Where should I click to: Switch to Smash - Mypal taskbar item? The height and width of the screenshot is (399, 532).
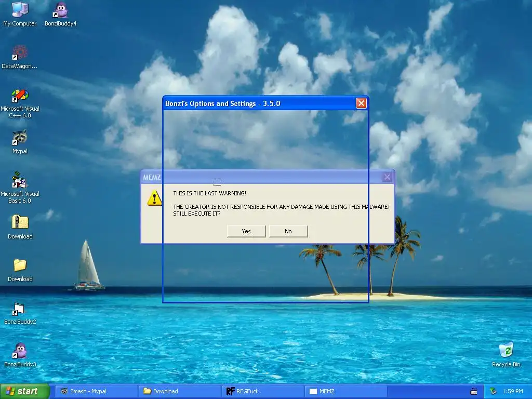(x=96, y=392)
